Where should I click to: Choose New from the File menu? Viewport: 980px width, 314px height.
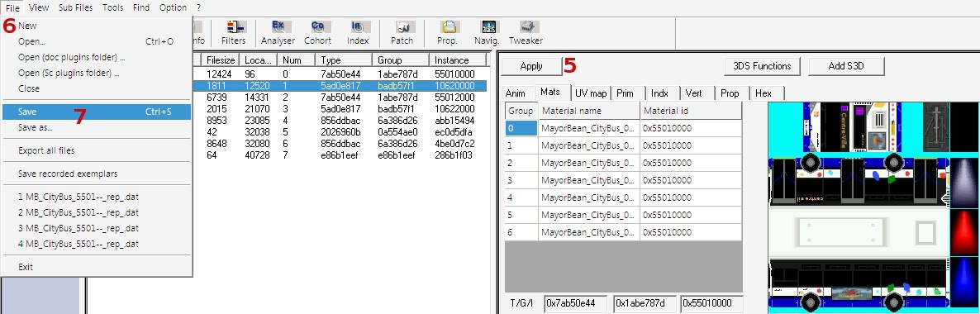coord(97,26)
